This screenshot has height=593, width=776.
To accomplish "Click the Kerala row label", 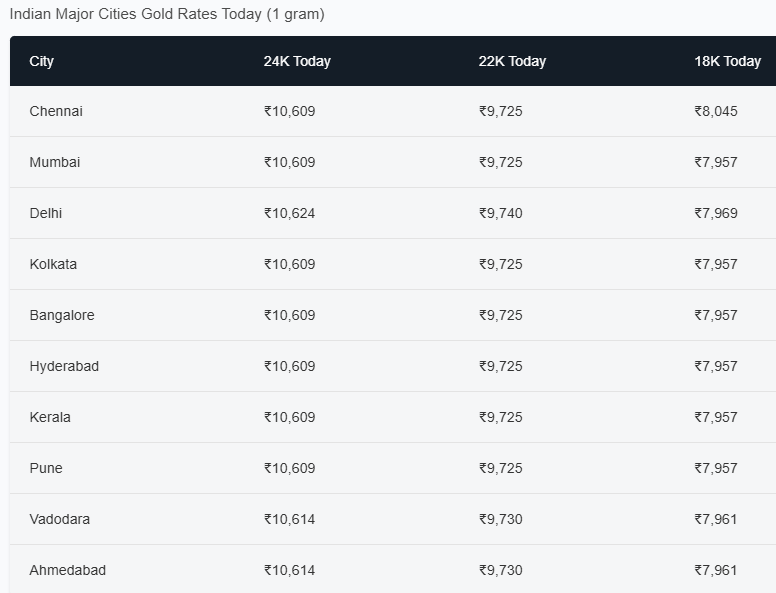I will (x=50, y=417).
